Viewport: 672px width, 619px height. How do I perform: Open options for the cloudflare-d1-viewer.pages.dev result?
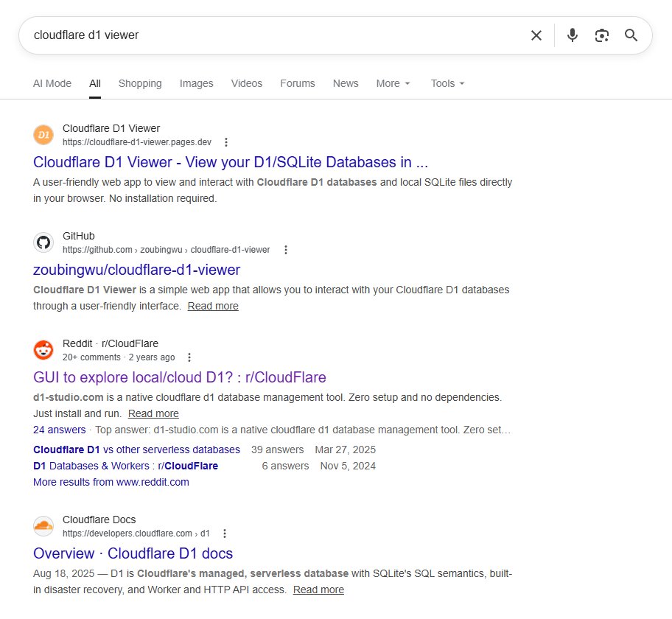click(x=226, y=142)
